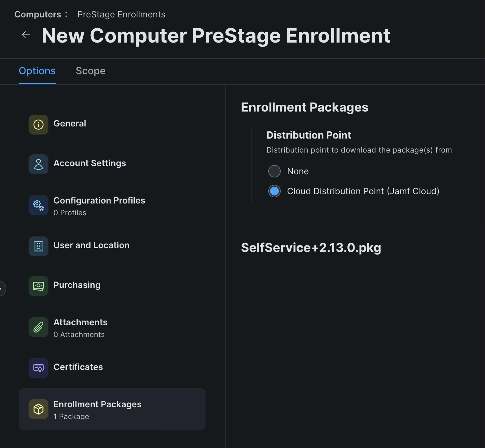Image resolution: width=485 pixels, height=448 pixels.
Task: Select Cloud Distribution Point radio button
Action: click(274, 191)
